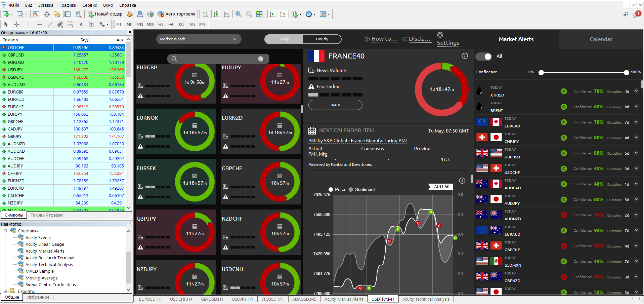644x304 pixels.
Task: Click the instrument search field
Action: (x=218, y=59)
